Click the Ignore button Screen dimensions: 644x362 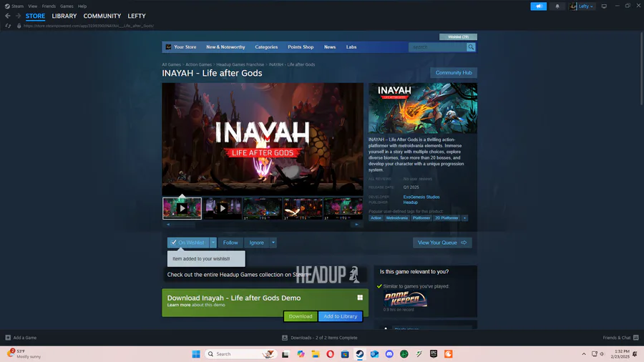(257, 243)
